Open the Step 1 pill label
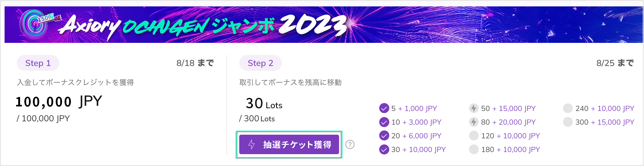This screenshot has height=166, width=644. tap(38, 63)
